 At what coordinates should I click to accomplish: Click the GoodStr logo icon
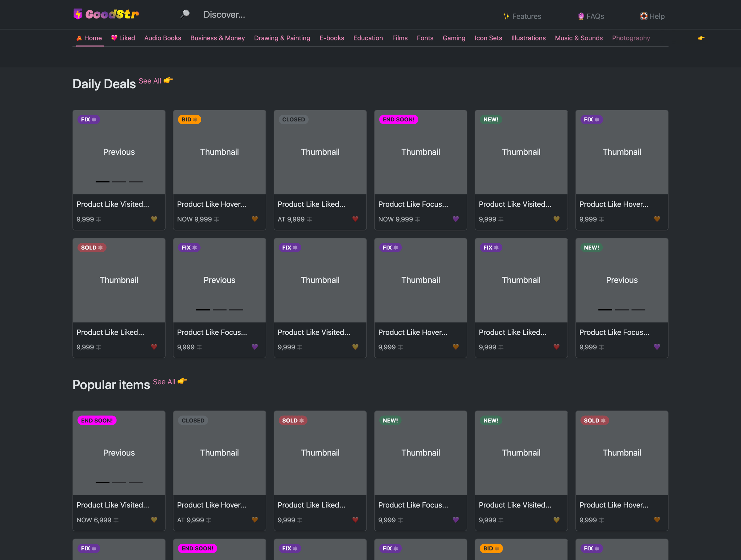point(78,14)
